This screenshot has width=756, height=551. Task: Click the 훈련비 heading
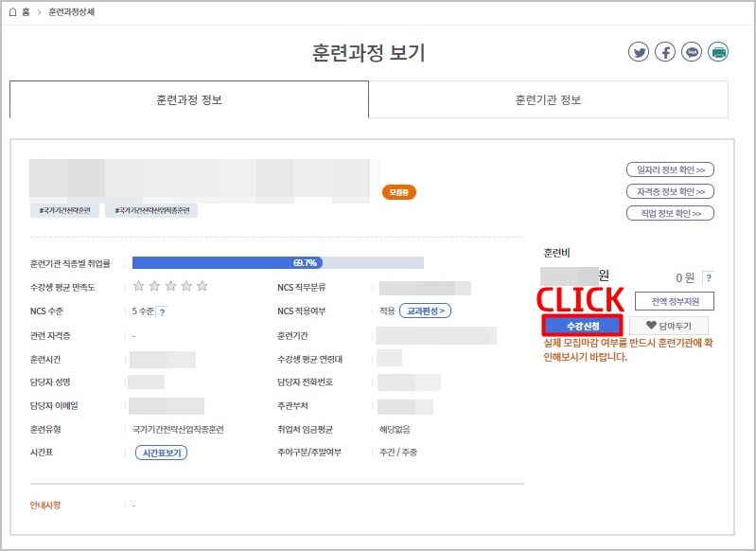point(557,253)
